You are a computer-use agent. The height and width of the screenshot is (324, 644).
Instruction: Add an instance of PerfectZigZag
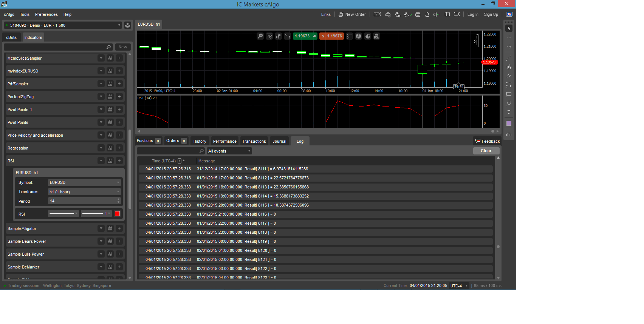(x=119, y=97)
